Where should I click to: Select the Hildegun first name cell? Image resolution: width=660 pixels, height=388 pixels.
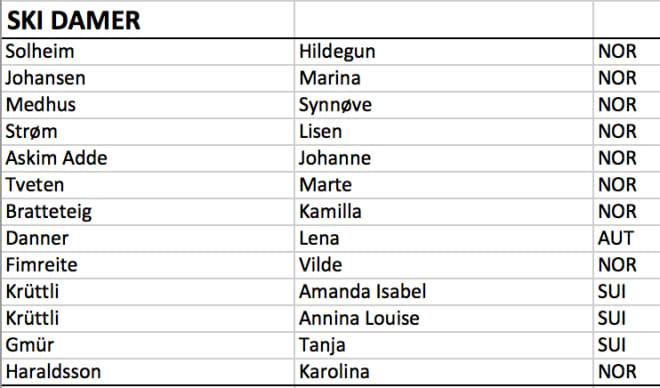click(444, 51)
